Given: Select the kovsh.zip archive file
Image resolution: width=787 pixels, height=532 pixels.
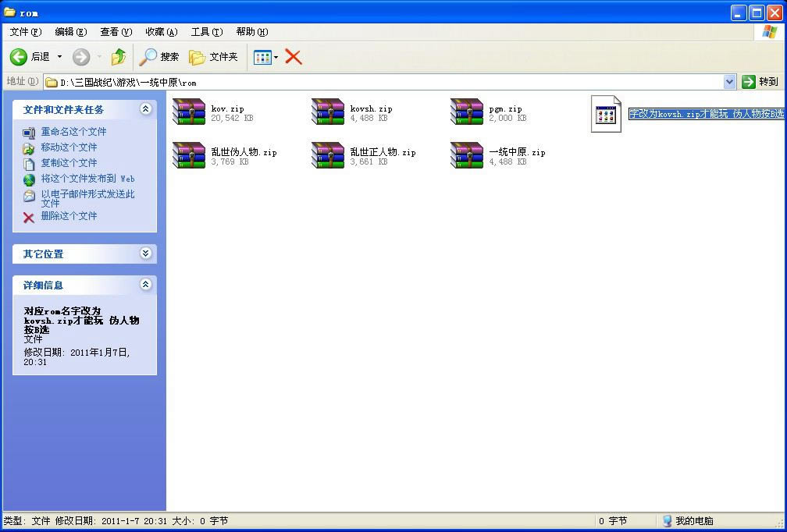Looking at the screenshot, I should (x=327, y=112).
